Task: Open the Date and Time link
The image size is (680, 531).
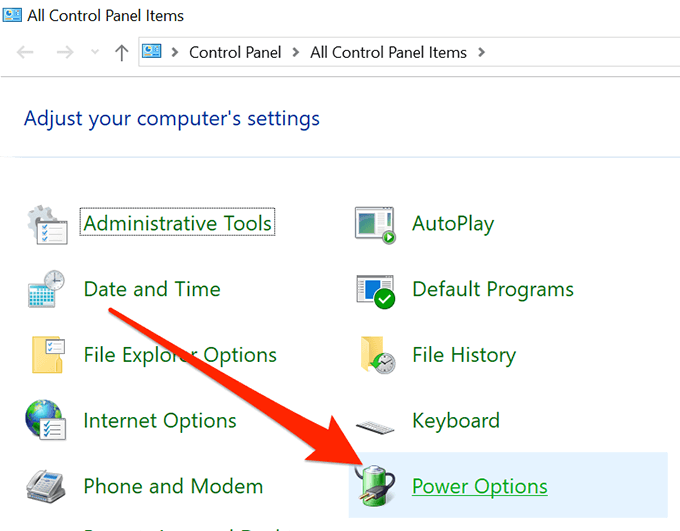Action: (151, 290)
